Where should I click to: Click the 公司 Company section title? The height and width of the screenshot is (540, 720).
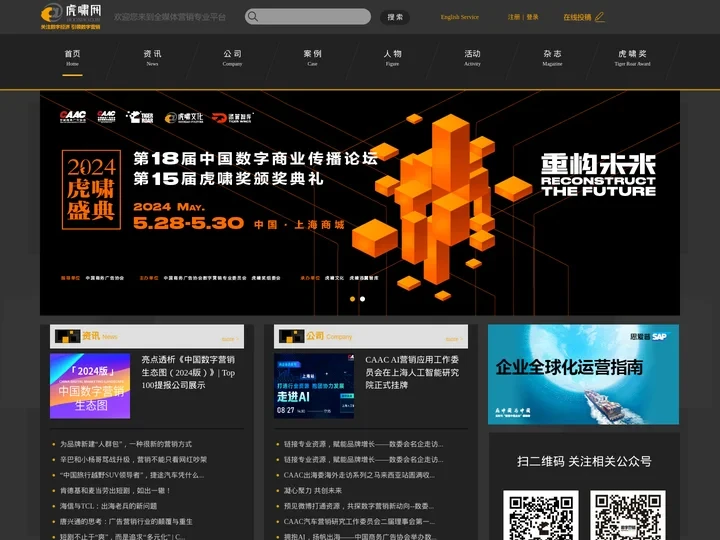pyautogui.click(x=329, y=336)
